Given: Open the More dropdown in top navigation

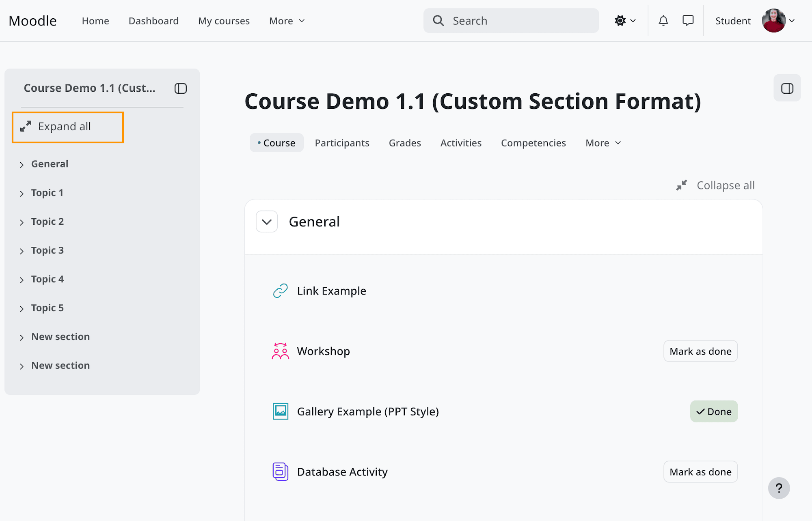Looking at the screenshot, I should coord(287,21).
